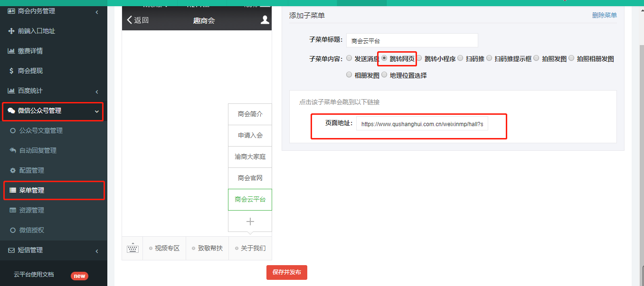
Task: Click the red 保存并发布 button
Action: [x=287, y=272]
